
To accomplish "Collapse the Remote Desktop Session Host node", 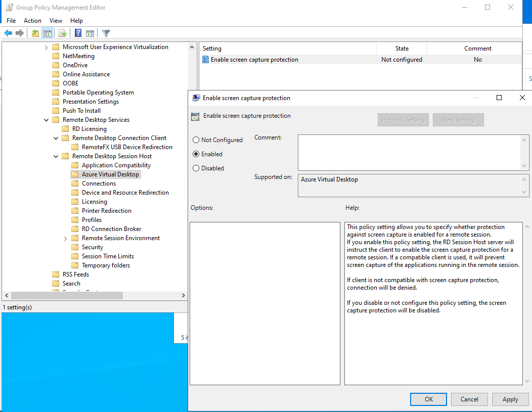I will tap(56, 156).
